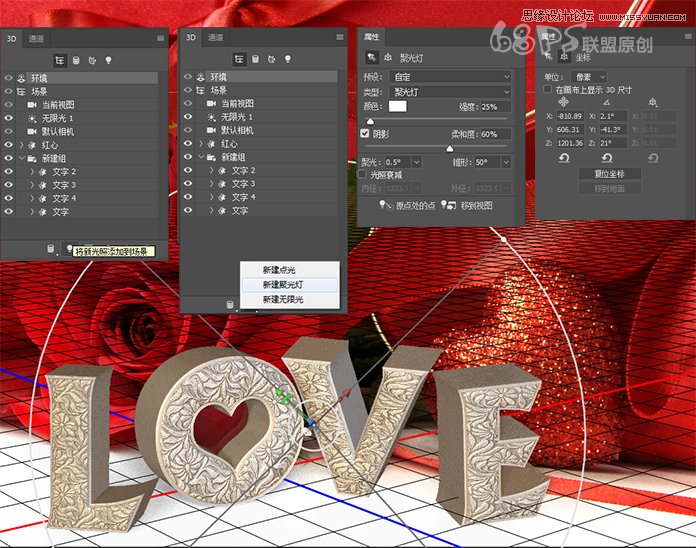The image size is (696, 548).
Task: Choose 新建点光 from light menu
Action: (x=290, y=270)
